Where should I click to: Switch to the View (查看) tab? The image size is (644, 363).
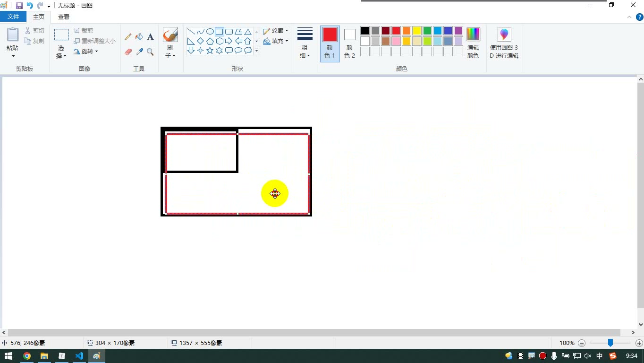pos(64,17)
